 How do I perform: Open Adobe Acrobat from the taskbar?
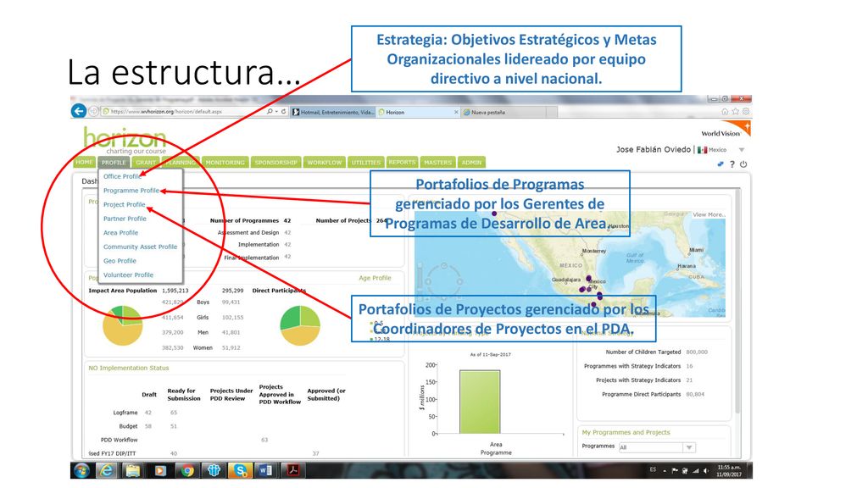click(292, 471)
